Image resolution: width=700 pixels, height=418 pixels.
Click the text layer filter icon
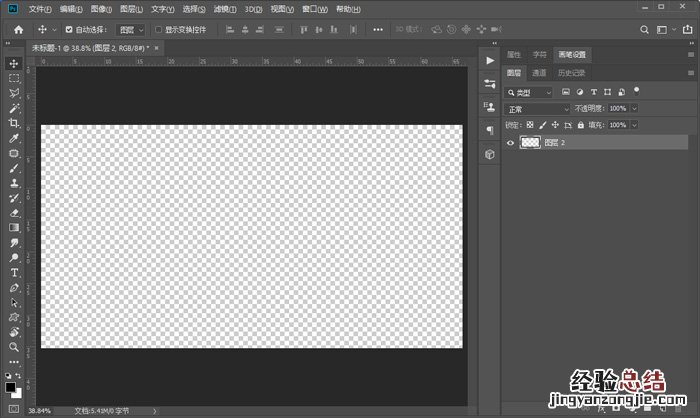[593, 92]
